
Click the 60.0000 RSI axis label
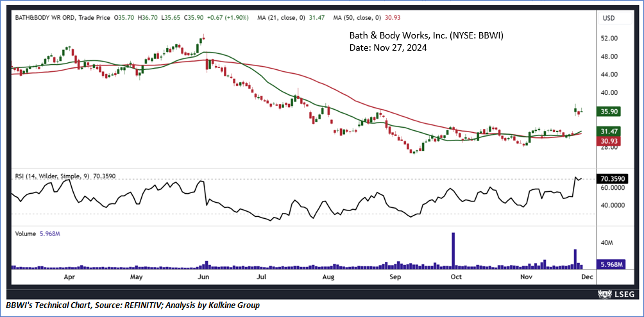pyautogui.click(x=612, y=187)
